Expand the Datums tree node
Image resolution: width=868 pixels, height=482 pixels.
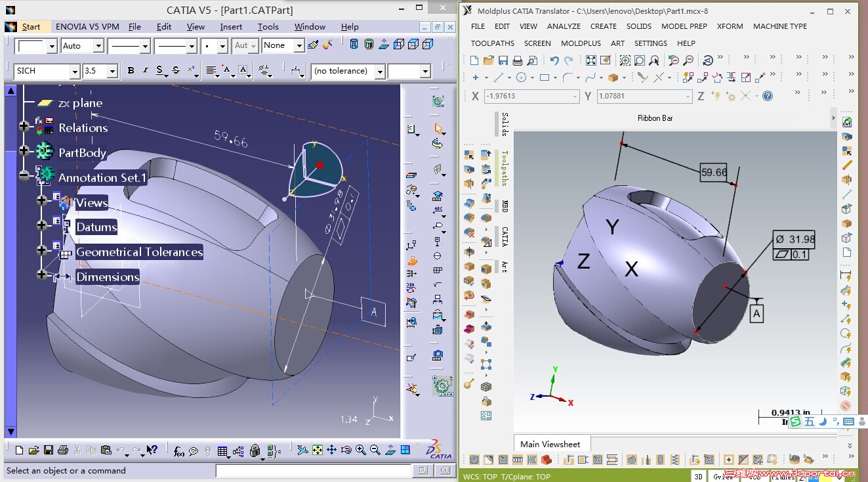pyautogui.click(x=42, y=225)
